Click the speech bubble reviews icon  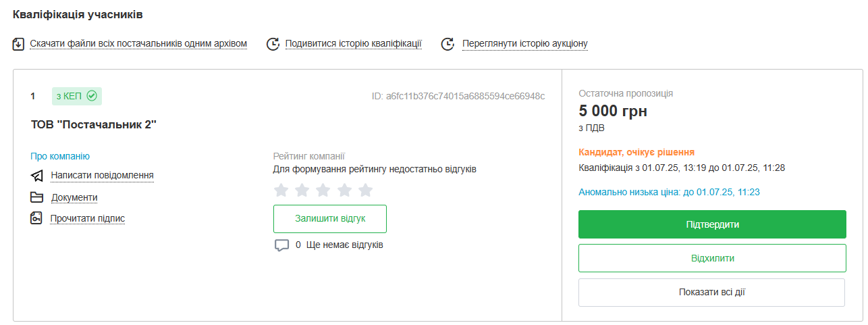tap(282, 245)
